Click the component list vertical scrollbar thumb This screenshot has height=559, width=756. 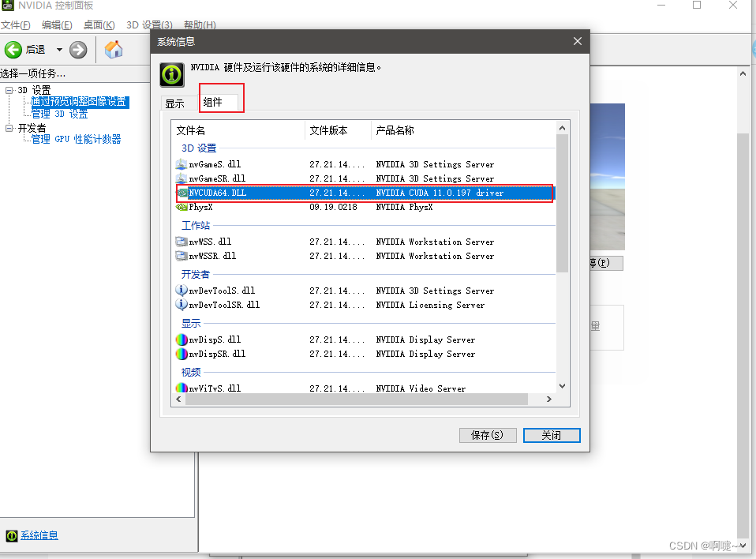[x=562, y=203]
